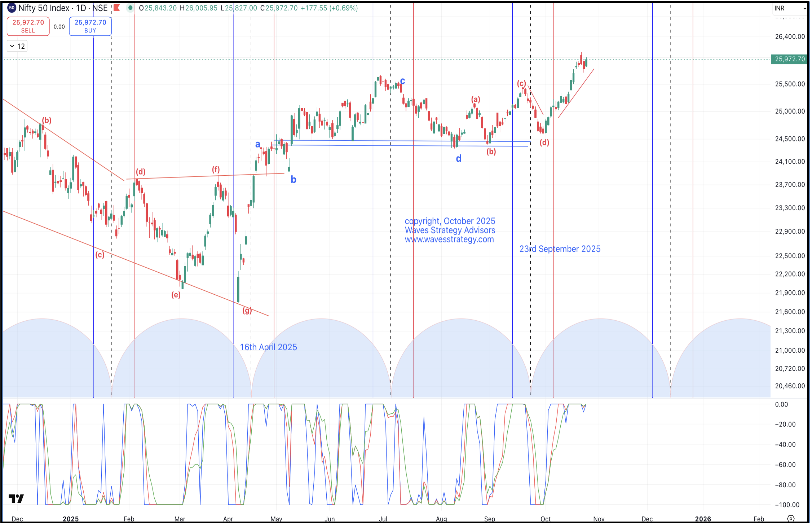
Task: Click the −100.00 level on oscillator scale
Action: tap(787, 505)
